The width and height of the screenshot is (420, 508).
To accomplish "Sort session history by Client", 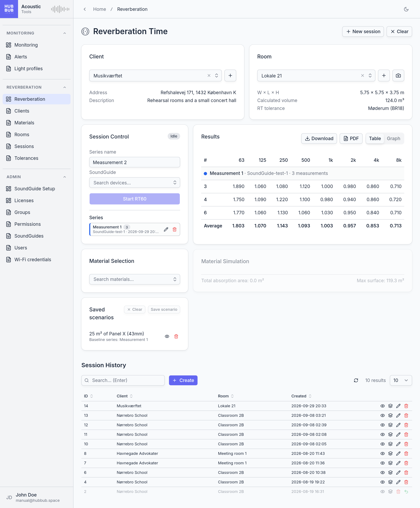I will 125,396.
